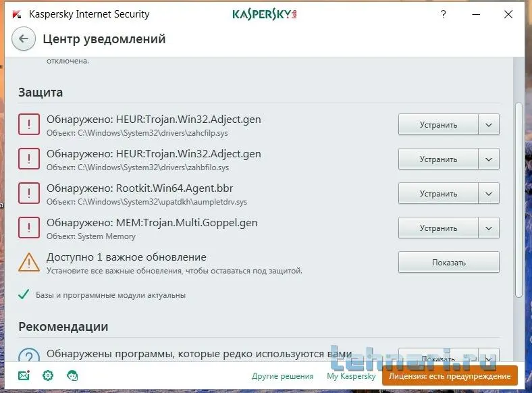Click text Базы и программные модули актуальны
This screenshot has height=393, width=532.
[x=111, y=295]
